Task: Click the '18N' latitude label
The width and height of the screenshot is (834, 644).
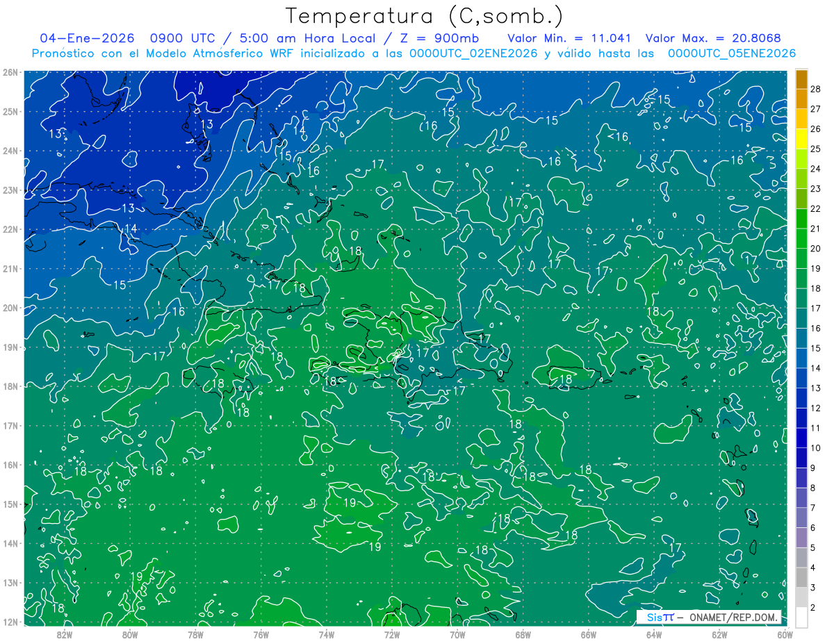Action: tap(10, 386)
